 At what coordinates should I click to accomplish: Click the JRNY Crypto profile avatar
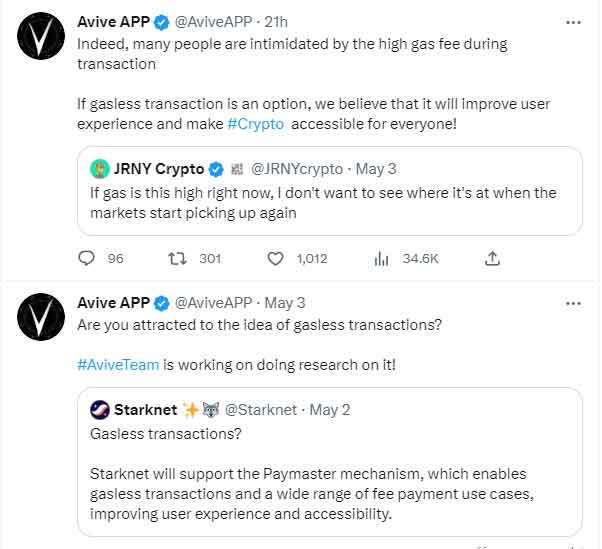point(100,168)
